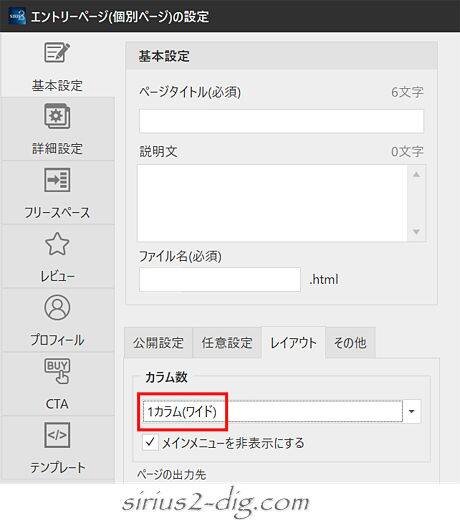
Task: Click the 説明文 scrollbar up arrow
Action: (416, 174)
